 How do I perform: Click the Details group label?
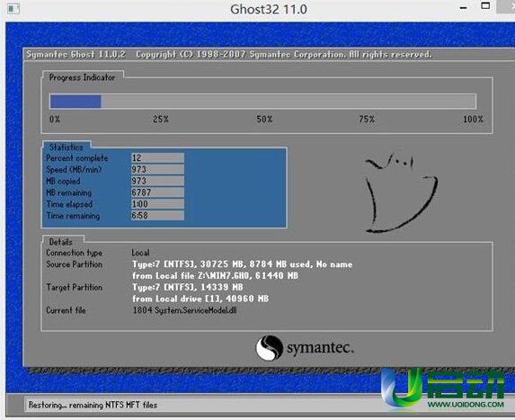tap(61, 242)
